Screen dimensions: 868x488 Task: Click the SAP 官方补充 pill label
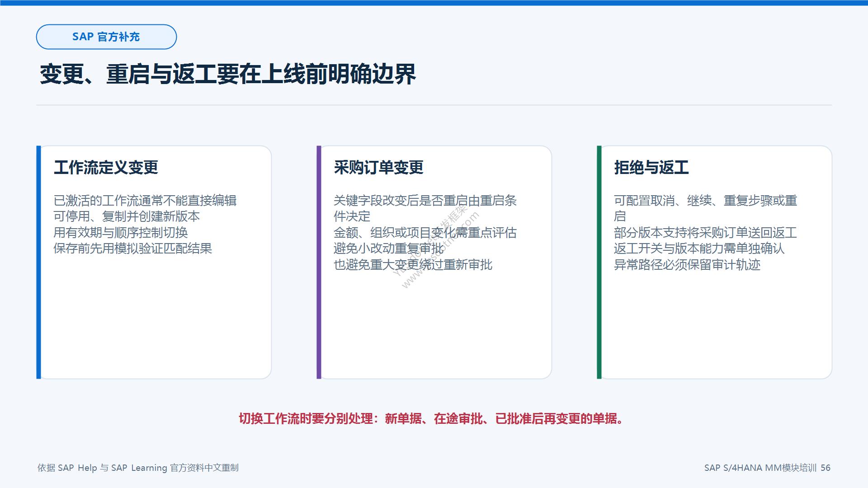click(x=106, y=37)
